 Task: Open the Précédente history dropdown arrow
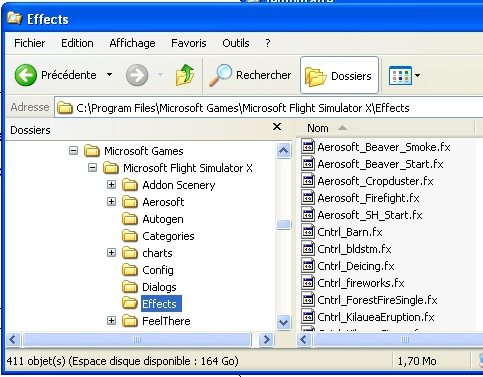pyautogui.click(x=109, y=75)
